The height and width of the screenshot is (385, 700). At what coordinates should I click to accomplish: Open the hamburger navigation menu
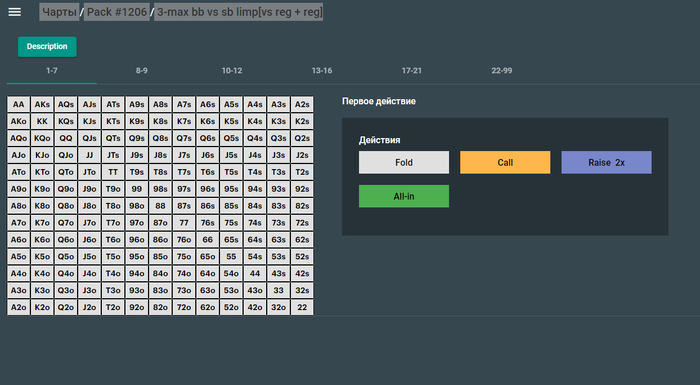tap(15, 12)
